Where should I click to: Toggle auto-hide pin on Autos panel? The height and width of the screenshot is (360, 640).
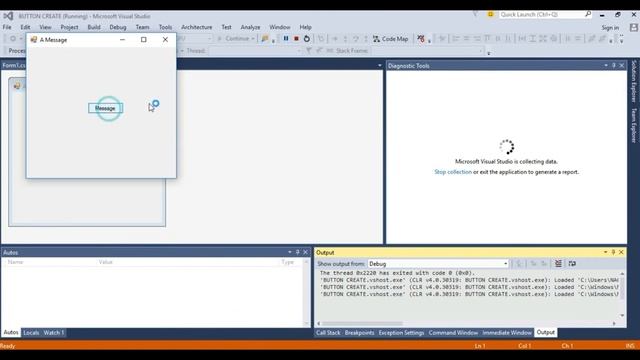point(298,252)
